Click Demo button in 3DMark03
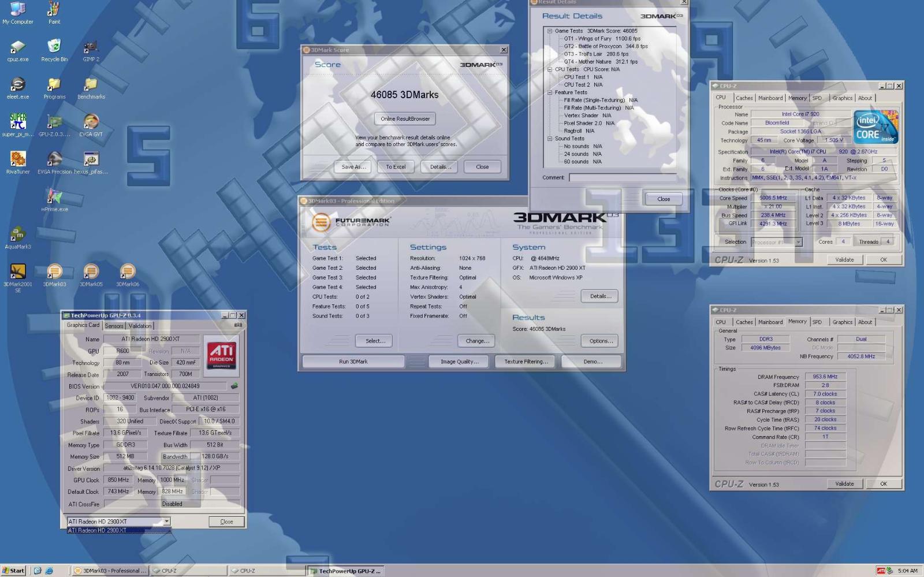Screen dimensions: 924x577 point(592,362)
